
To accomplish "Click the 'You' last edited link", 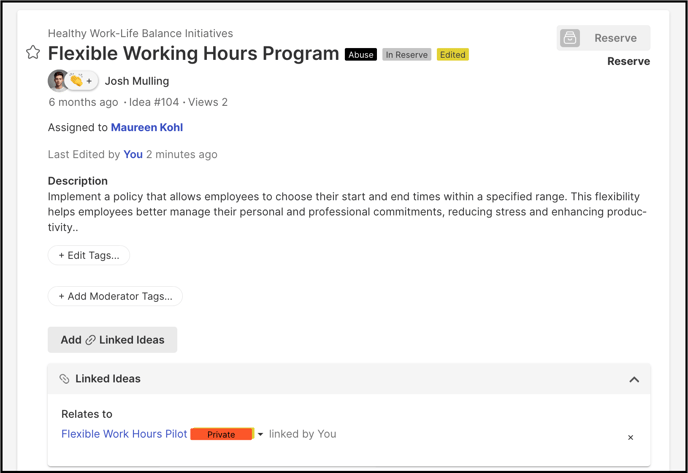I will click(x=133, y=154).
